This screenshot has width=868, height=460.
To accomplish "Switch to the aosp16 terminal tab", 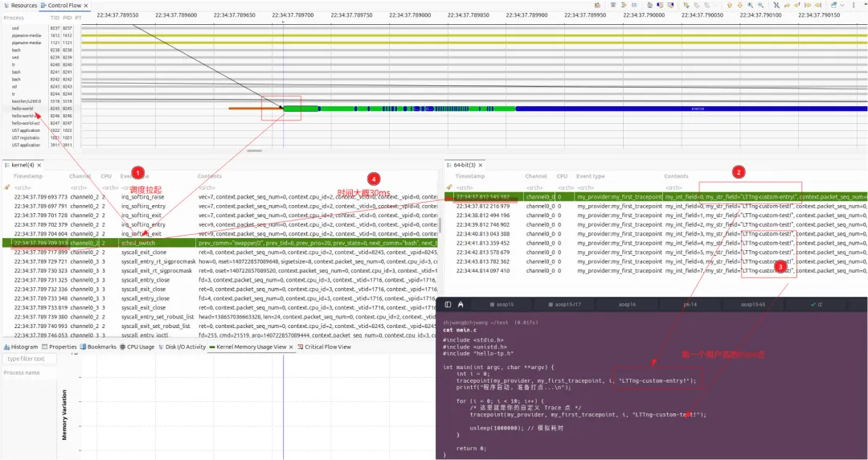I will point(628,305).
